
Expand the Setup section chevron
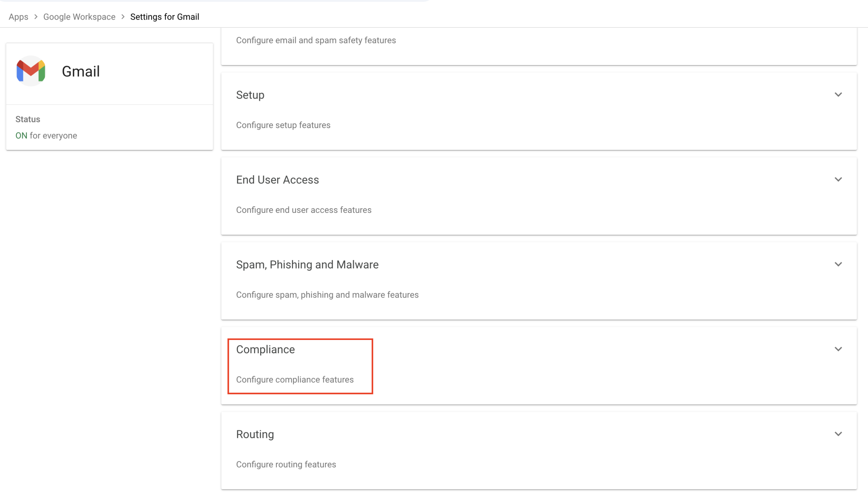tap(838, 95)
